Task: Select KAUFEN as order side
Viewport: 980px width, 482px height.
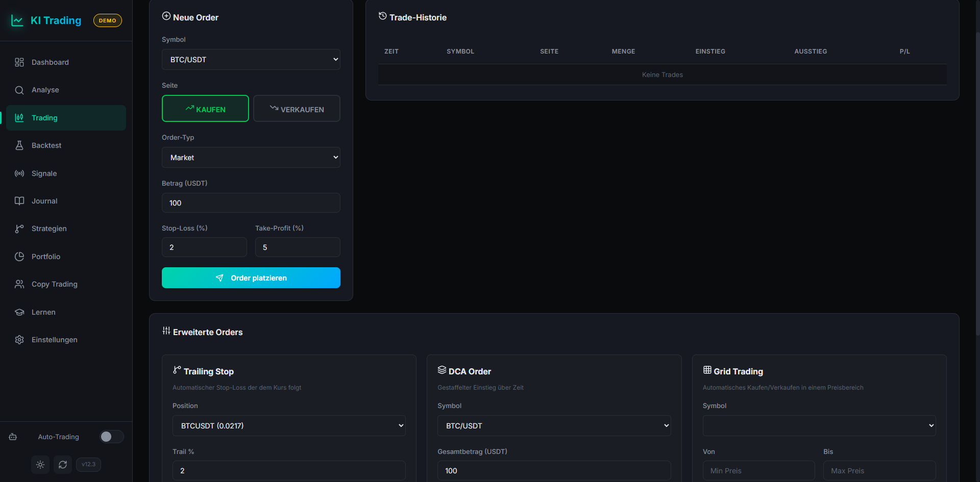Action: (205, 109)
